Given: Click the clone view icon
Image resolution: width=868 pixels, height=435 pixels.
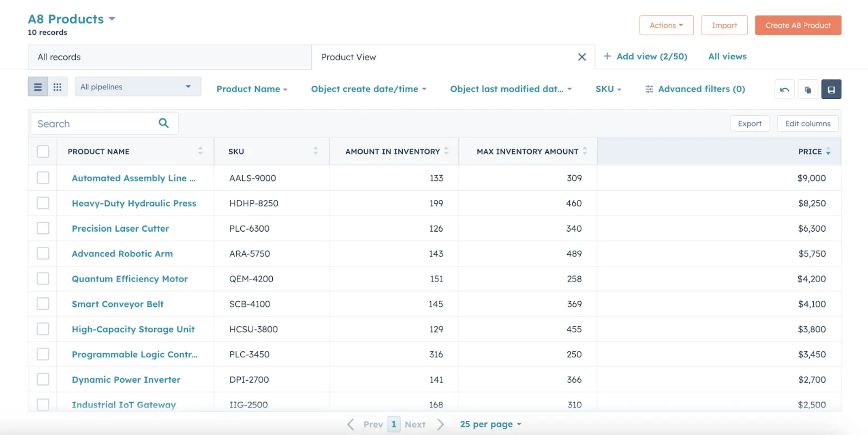Looking at the screenshot, I should (x=808, y=89).
